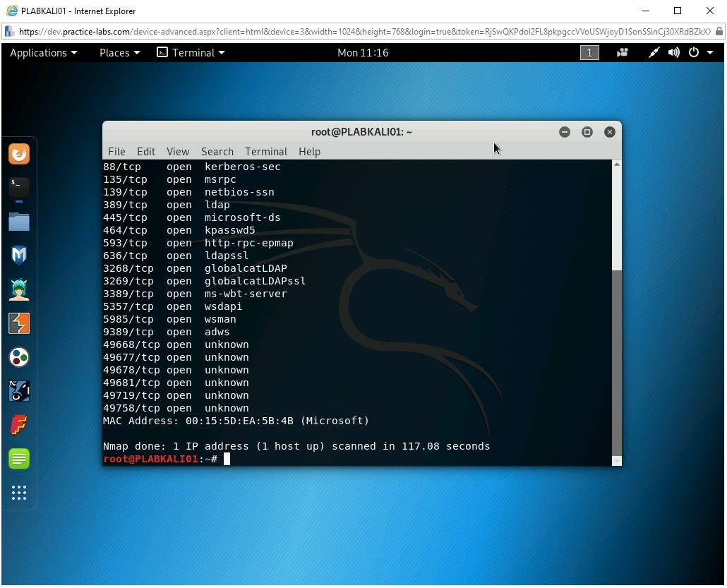The width and height of the screenshot is (727, 588).
Task: Show all applications with the grid icon
Action: (x=19, y=493)
